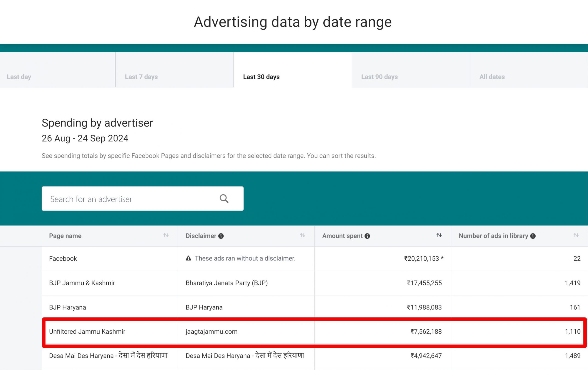Sort by Amount spent arrows icon

point(439,235)
